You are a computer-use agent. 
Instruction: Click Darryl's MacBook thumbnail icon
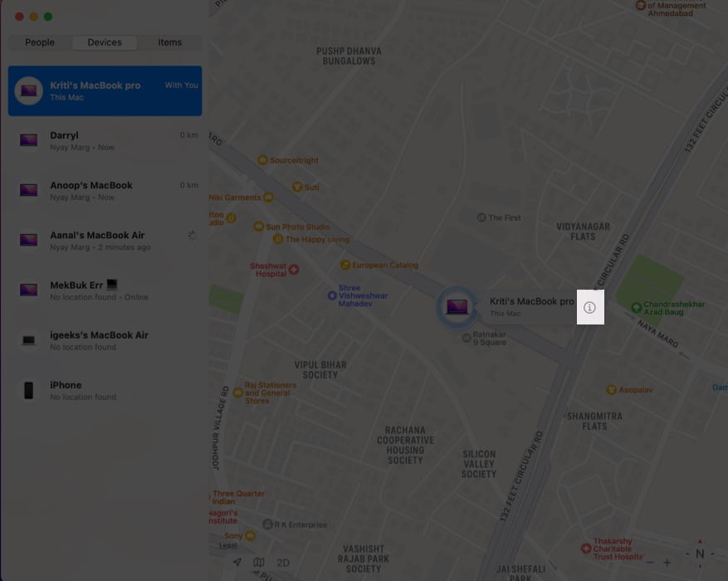[x=29, y=140]
